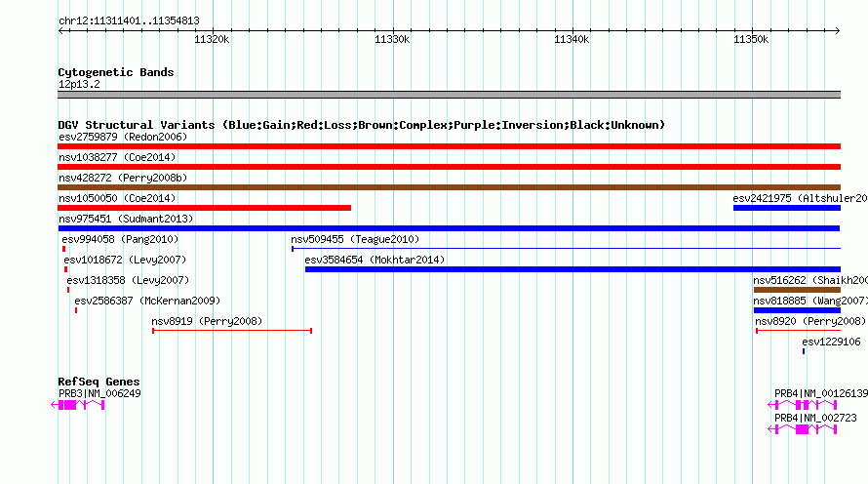Select the brown nsv516262 complex bar
This screenshot has height=484, width=868.
(x=797, y=290)
